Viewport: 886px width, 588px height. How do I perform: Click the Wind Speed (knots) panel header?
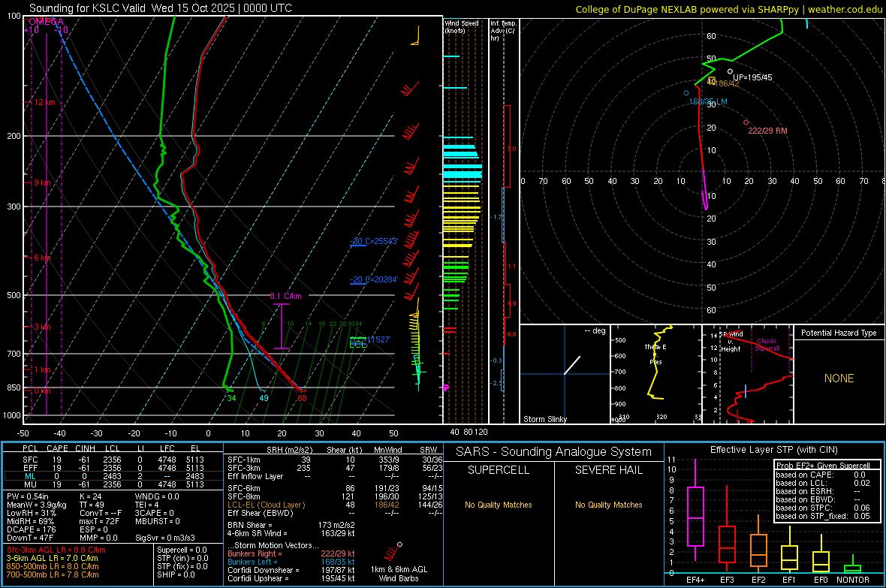(x=462, y=26)
